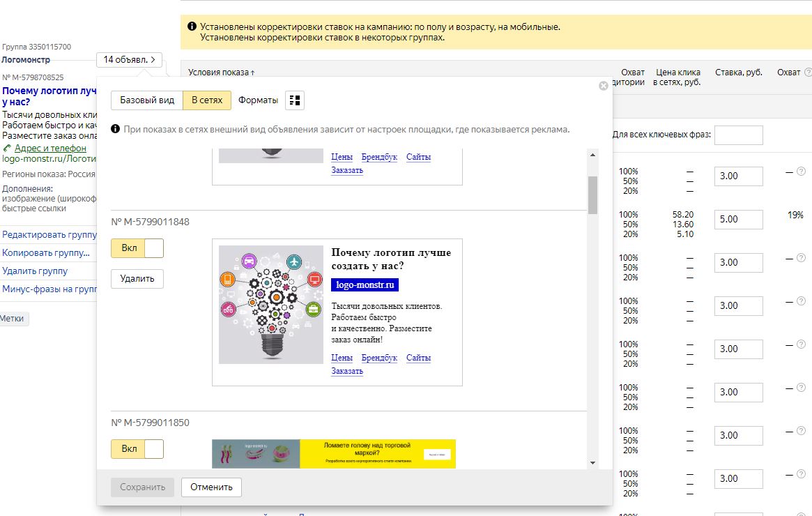Open Брендбук link in the middle ad

coord(379,358)
